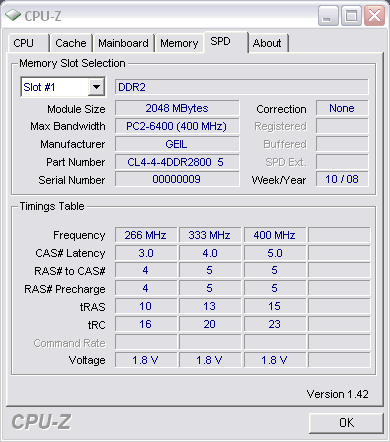The height and width of the screenshot is (442, 390).
Task: Click the CAS# Latency 3.0 cell
Action: point(146,253)
